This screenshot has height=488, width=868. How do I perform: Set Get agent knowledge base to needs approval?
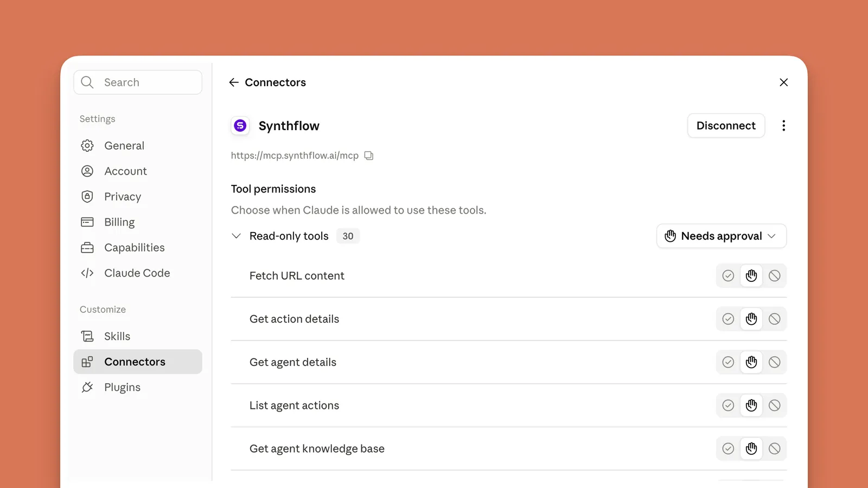tap(751, 448)
